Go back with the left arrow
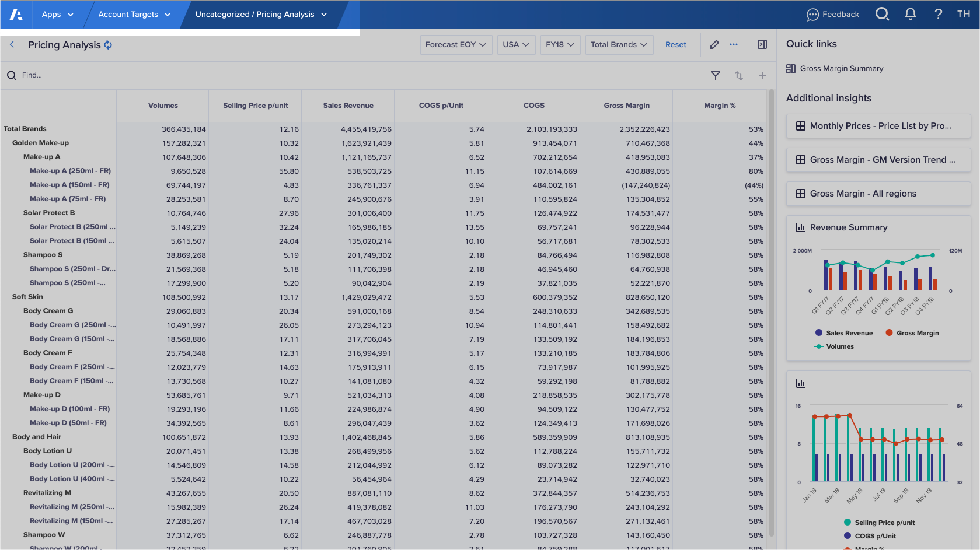Screen dimensions: 980x550 click(12, 44)
